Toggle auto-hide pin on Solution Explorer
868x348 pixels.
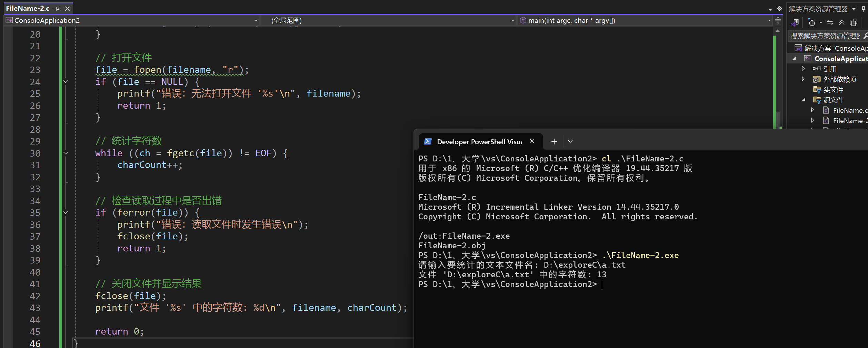(x=864, y=9)
